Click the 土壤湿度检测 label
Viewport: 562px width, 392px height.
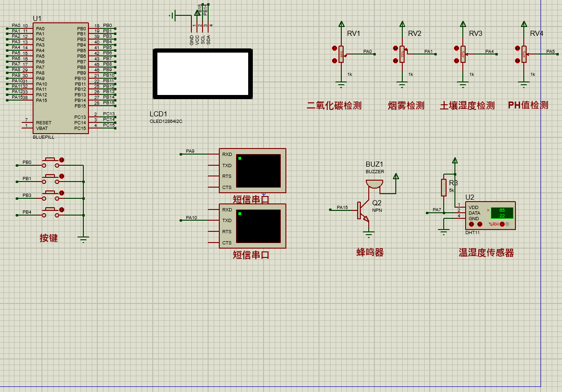pyautogui.click(x=467, y=106)
